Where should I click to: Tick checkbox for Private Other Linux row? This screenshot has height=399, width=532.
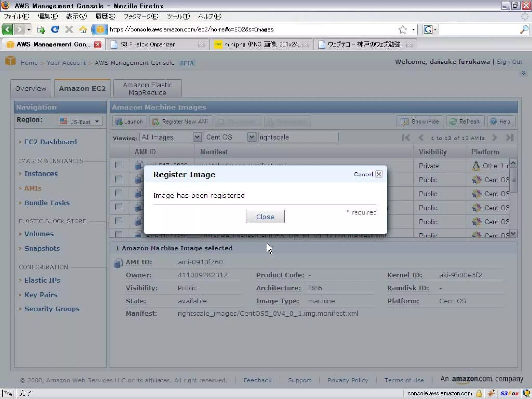119,165
